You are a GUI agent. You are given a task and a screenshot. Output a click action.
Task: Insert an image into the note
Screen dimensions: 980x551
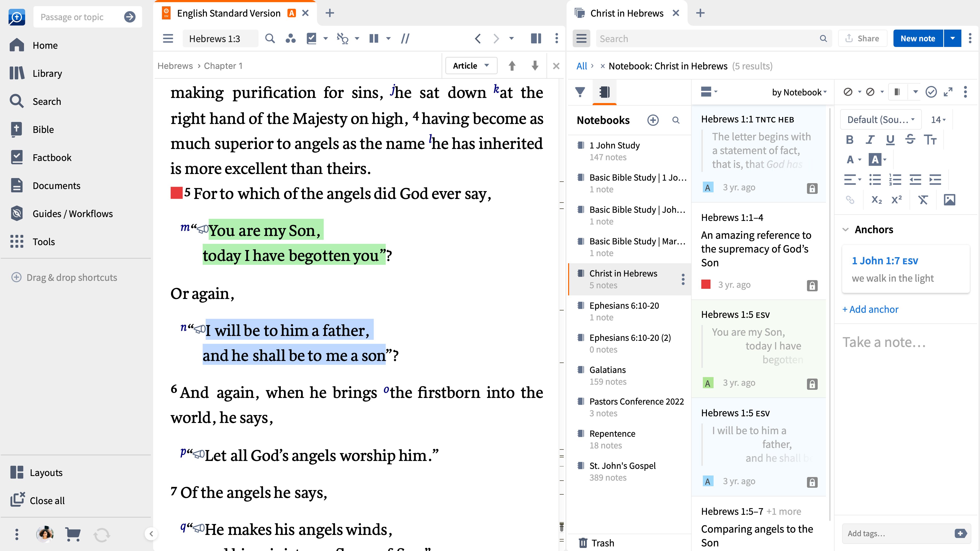tap(949, 200)
